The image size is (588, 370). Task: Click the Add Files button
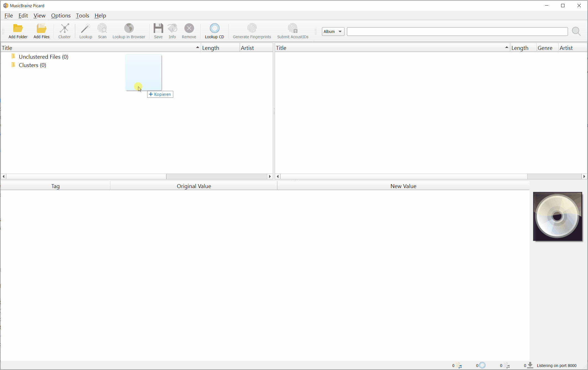tap(41, 31)
